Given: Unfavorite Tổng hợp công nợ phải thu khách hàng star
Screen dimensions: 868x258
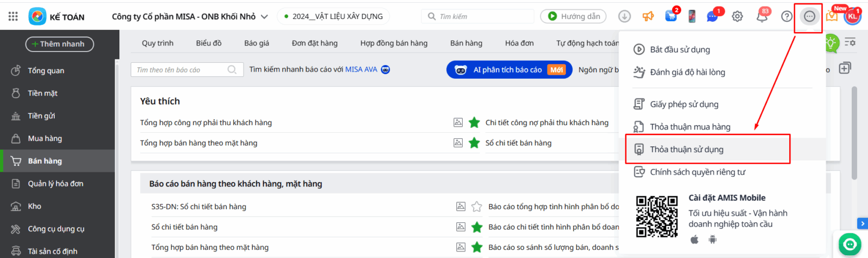Looking at the screenshot, I should pyautogui.click(x=474, y=122).
